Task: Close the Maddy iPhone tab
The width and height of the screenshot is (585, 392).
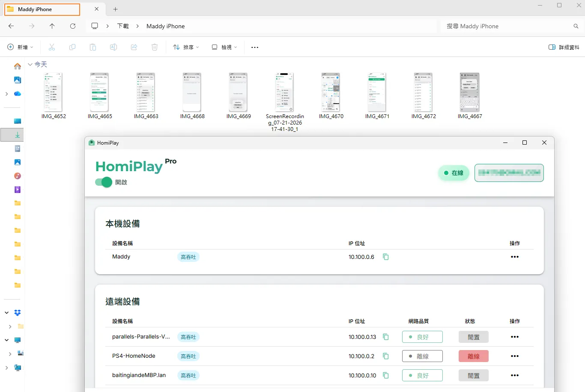Action: [x=96, y=9]
